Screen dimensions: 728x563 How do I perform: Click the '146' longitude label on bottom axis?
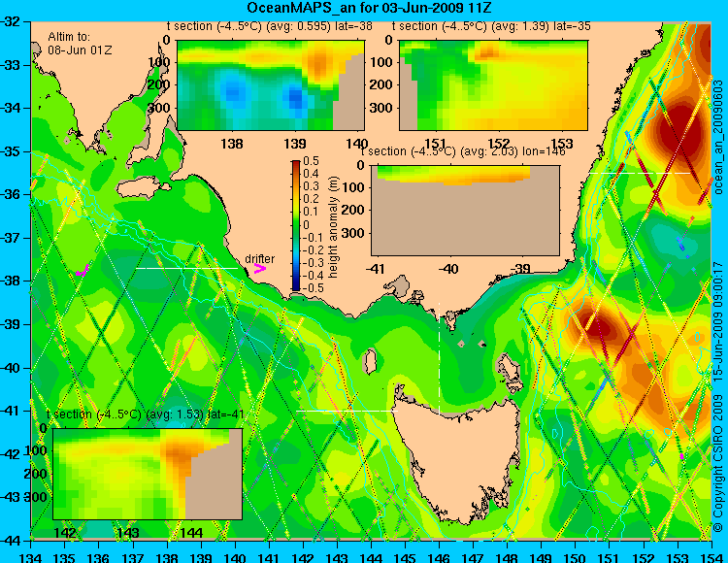point(439,556)
